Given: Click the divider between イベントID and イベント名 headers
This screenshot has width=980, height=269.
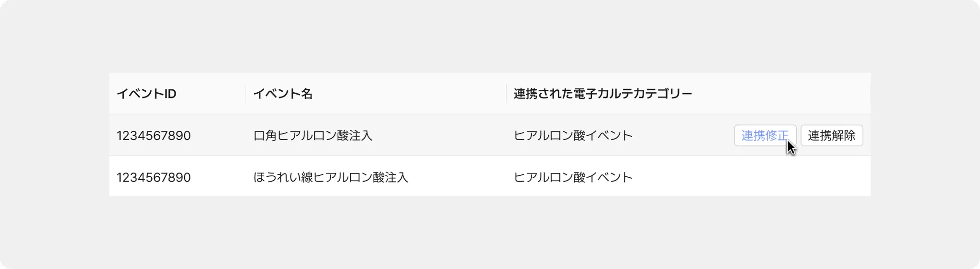Looking at the screenshot, I should click(x=246, y=94).
